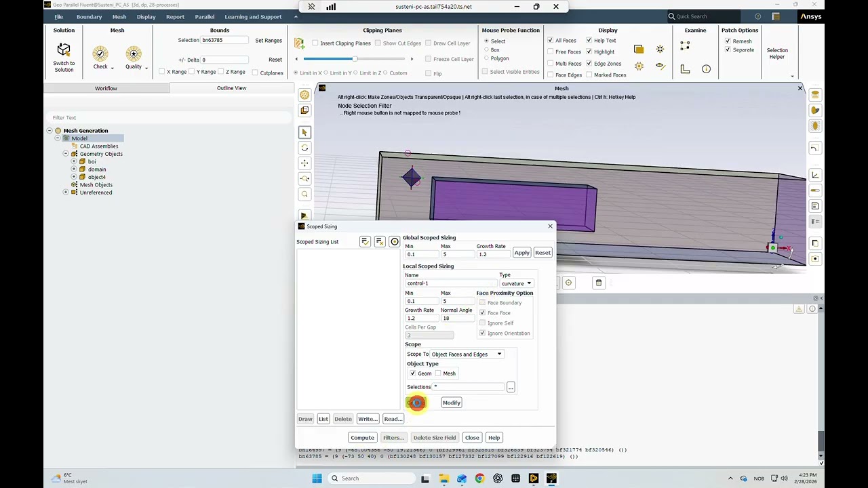This screenshot has height=488, width=868.
Task: Open the Boundary menu
Action: (89, 17)
